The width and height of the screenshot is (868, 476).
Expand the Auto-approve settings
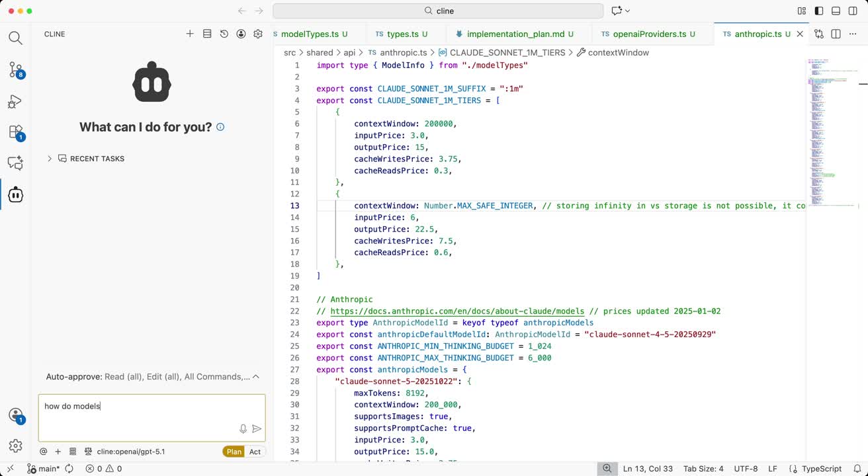pos(256,377)
